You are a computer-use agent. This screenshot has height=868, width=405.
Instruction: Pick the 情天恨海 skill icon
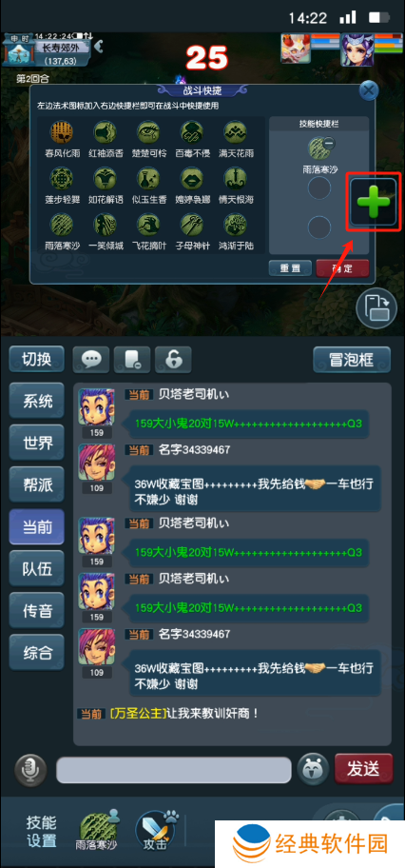click(235, 178)
